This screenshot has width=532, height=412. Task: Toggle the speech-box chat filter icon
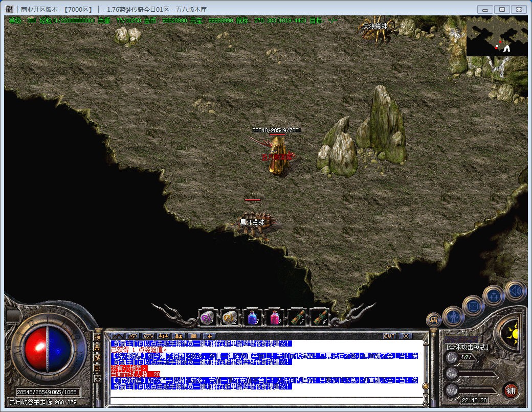(97, 368)
